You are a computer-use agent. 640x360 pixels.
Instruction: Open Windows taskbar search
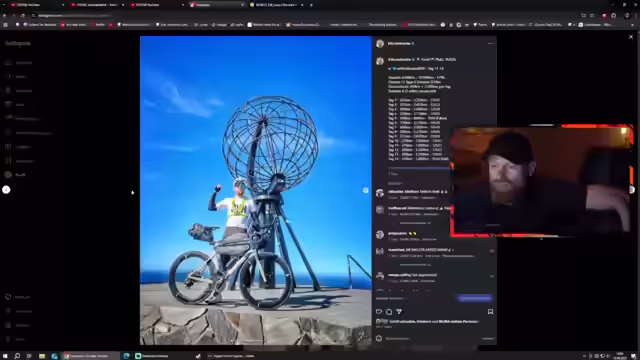click(17, 356)
